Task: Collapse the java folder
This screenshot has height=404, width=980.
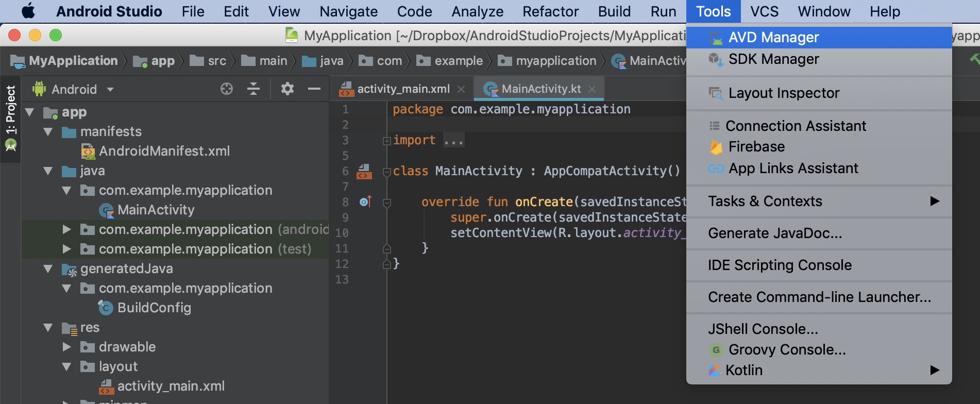Action: pyautogui.click(x=48, y=171)
